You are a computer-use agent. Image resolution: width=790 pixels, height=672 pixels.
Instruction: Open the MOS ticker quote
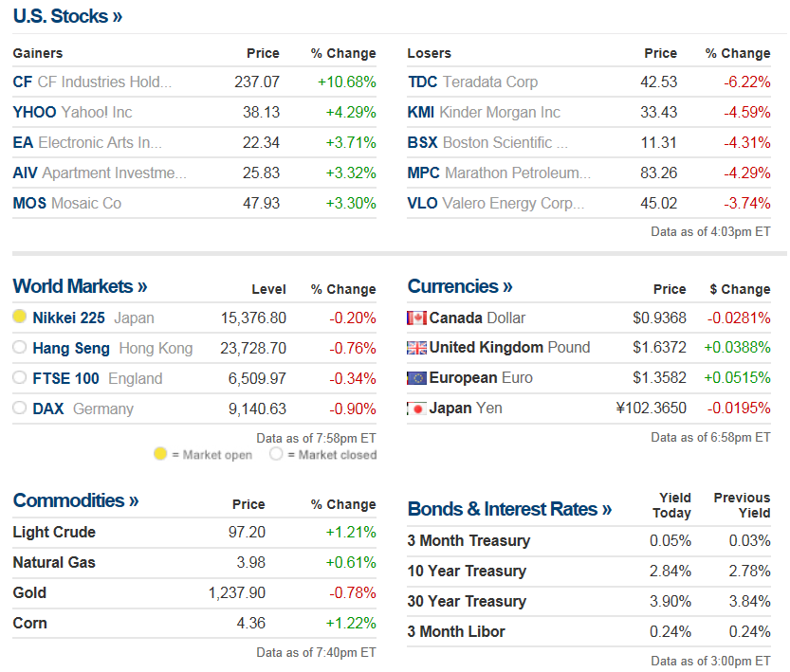(x=29, y=204)
